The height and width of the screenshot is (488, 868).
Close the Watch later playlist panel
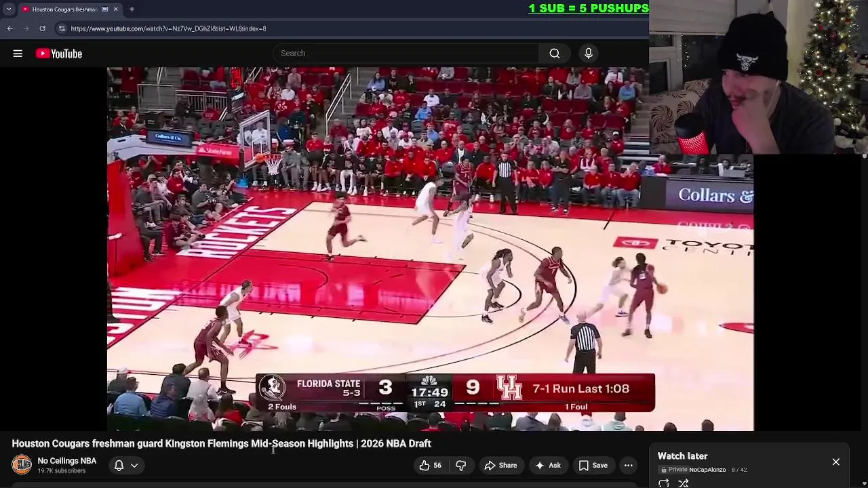[x=836, y=462]
